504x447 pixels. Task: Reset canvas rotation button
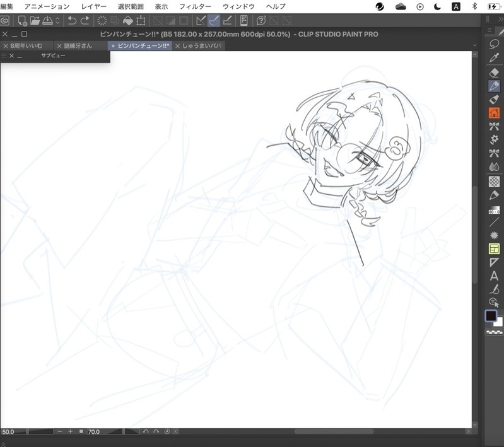167,431
